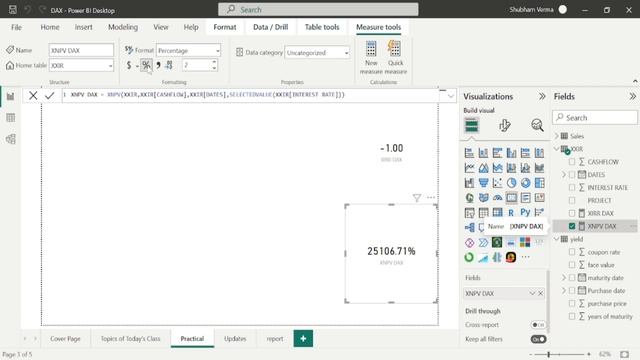Apply thousands separator comma icon
This screenshot has height=360, width=640.
[158, 65]
